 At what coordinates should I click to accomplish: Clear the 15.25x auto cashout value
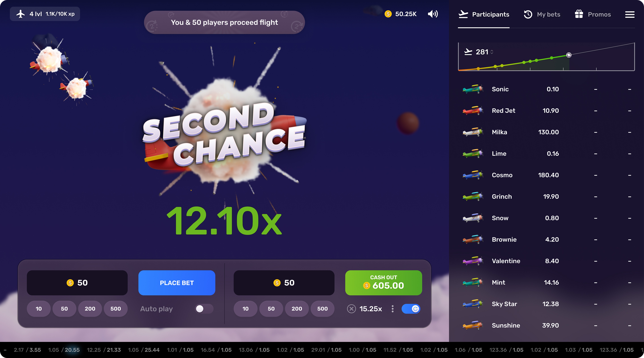coord(351,309)
